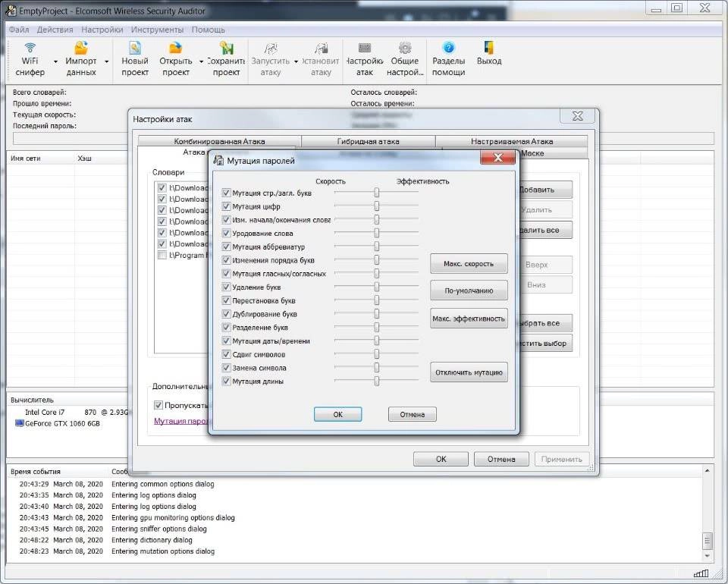Open the Файл menu
This screenshot has width=728, height=584.
coord(19,30)
